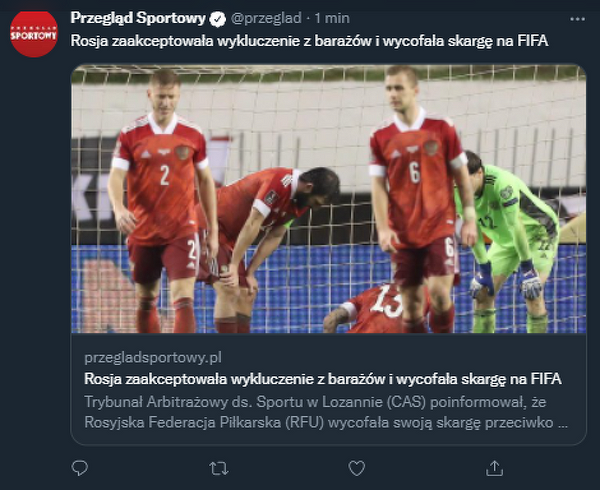Click the kneeling player numbered 13

click(x=377, y=309)
